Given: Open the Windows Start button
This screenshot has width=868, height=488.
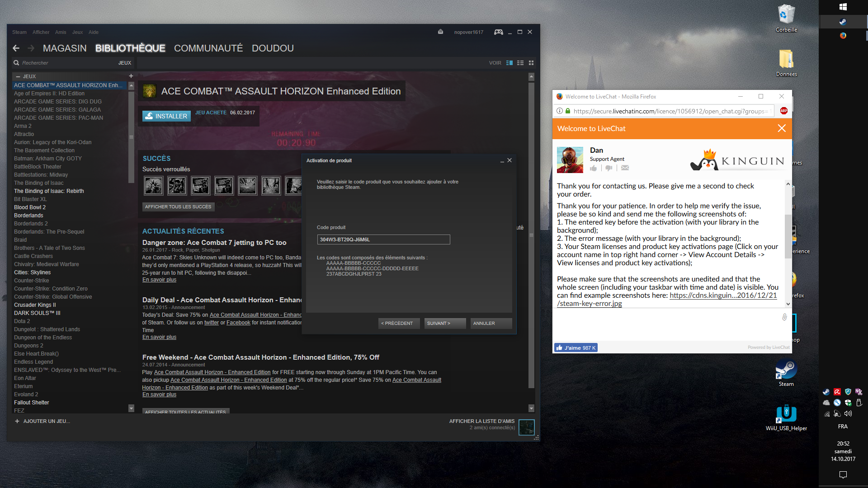Looking at the screenshot, I should point(843,7).
